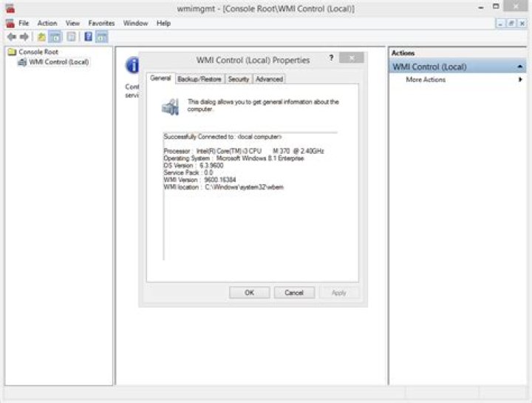Click the Service Pack 0.0 line
The image size is (532, 403).
click(188, 173)
